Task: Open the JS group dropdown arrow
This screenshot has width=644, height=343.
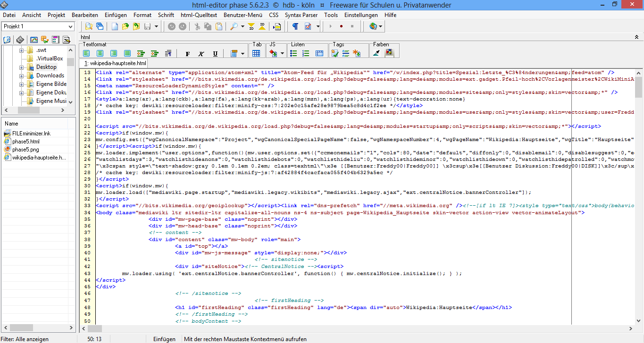Action: point(282,53)
